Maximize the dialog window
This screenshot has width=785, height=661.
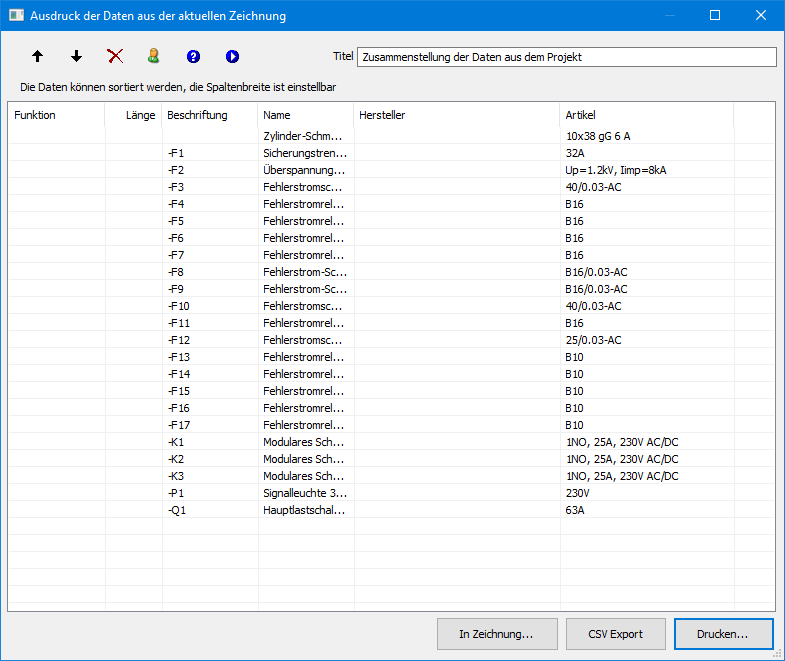tap(715, 16)
